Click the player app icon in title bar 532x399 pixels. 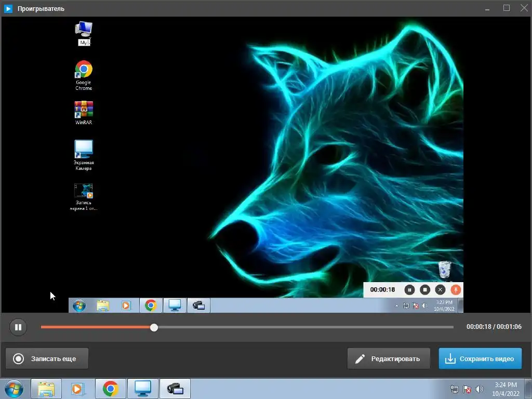8,8
